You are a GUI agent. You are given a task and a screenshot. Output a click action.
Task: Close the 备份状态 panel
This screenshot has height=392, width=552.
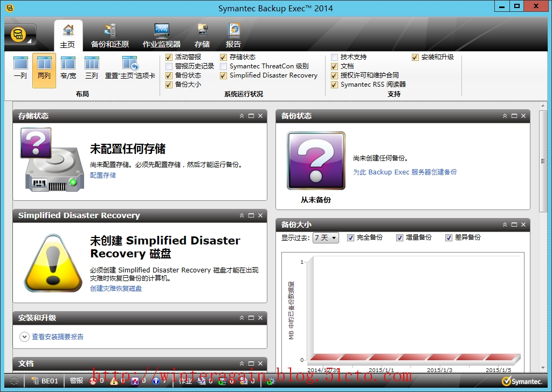click(x=523, y=116)
